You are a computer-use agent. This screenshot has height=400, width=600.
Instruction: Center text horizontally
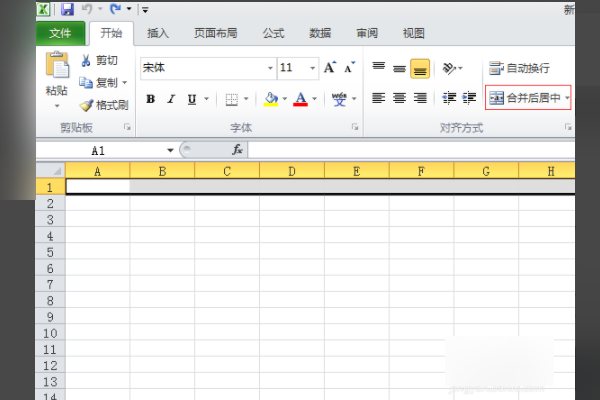coord(399,98)
